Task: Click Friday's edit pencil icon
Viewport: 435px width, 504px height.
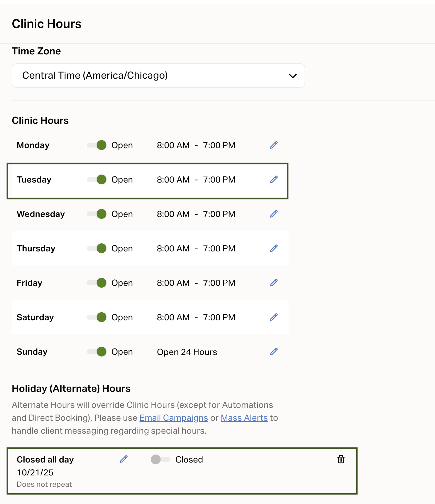Action: click(x=274, y=283)
